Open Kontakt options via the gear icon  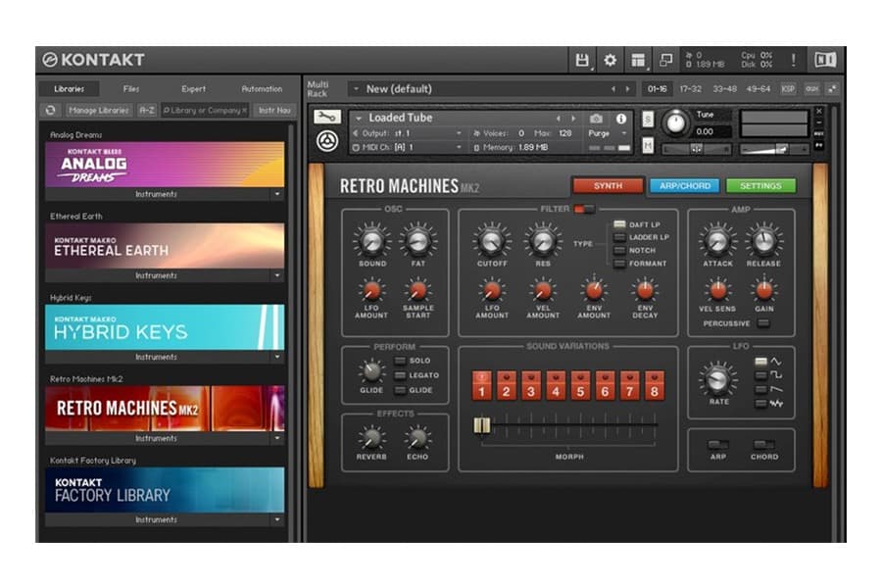point(610,57)
